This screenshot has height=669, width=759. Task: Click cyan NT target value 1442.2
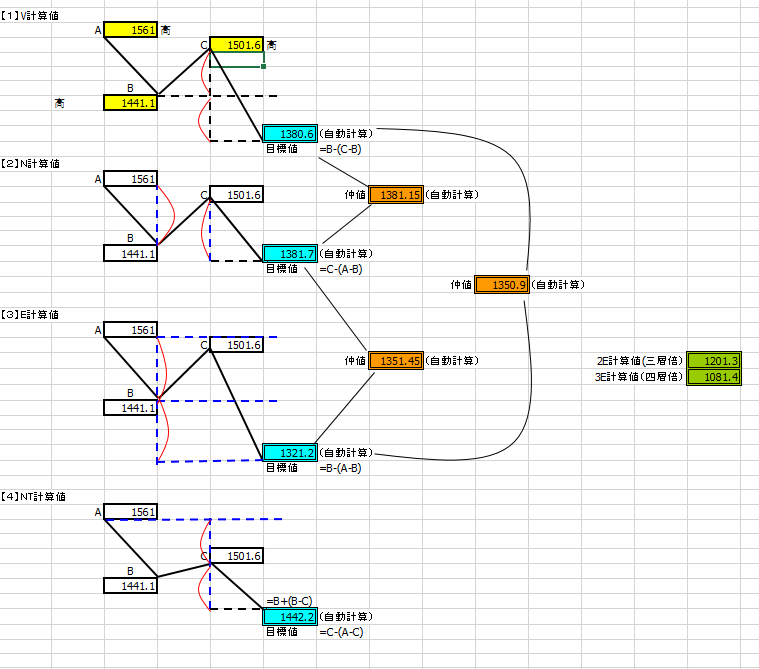290,617
